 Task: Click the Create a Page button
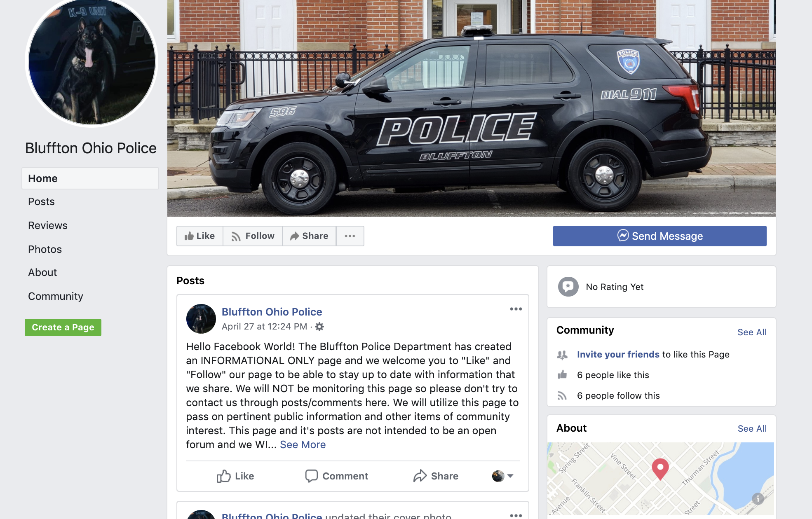[63, 327]
